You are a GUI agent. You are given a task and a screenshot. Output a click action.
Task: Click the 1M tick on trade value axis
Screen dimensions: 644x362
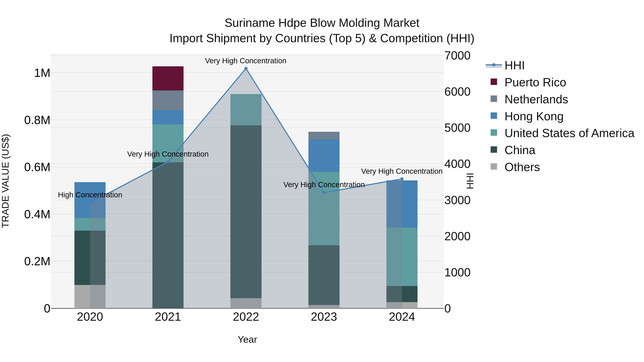(x=42, y=73)
